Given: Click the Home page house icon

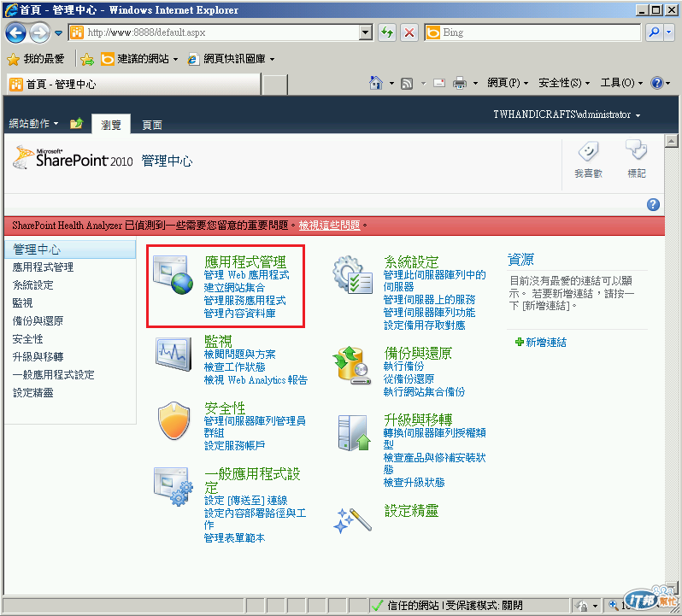Looking at the screenshot, I should [376, 83].
